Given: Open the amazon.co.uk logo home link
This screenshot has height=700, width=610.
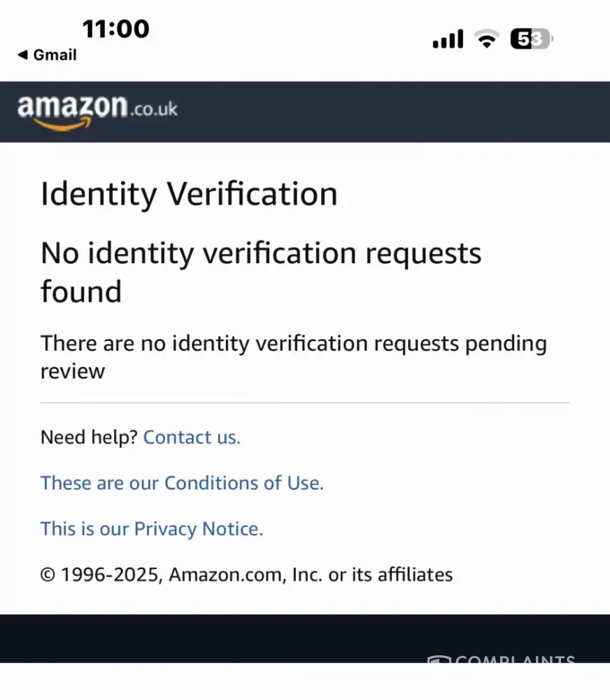Looking at the screenshot, I should coord(97,109).
